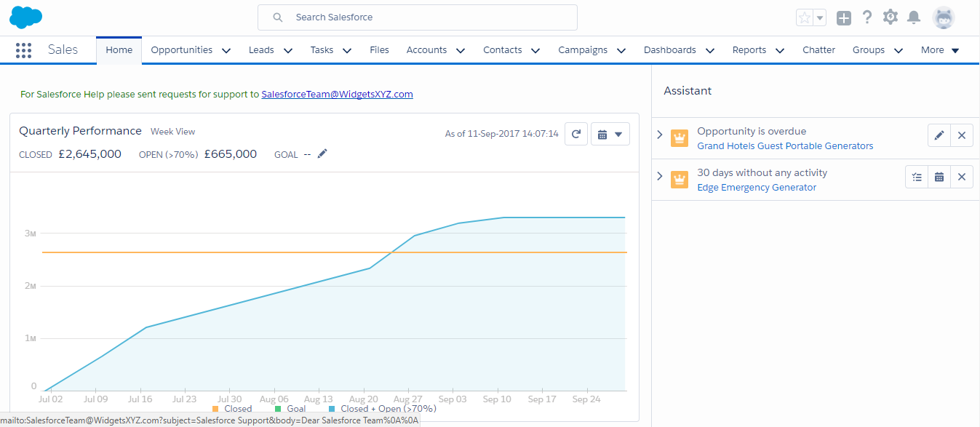Click the SalesforceTeam@WidgetsXYZ.com email link

point(338,94)
